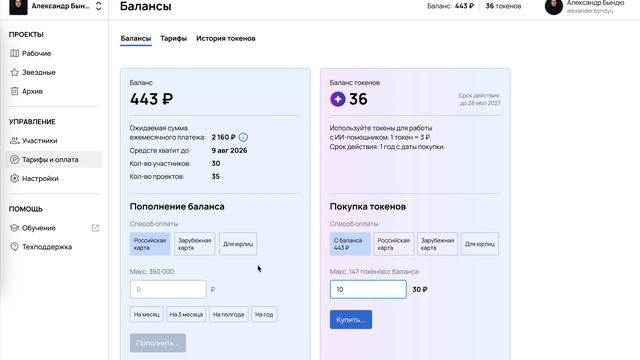Click the Пополнить button
The image size is (640, 360).
158,343
